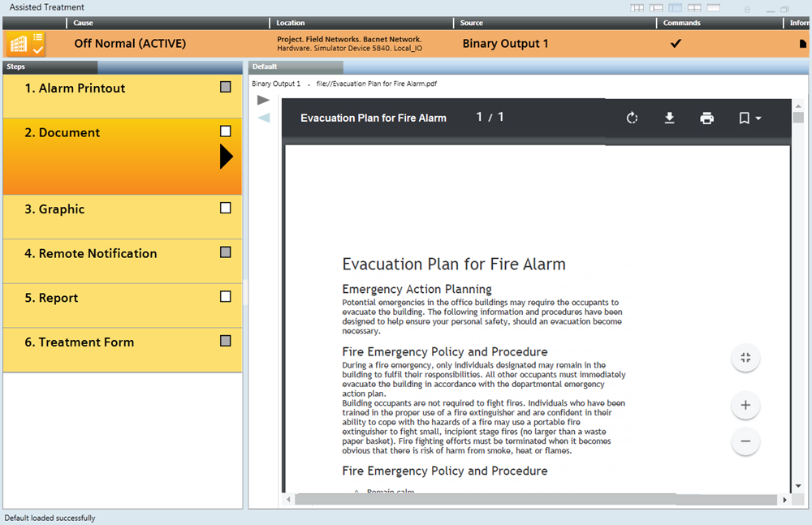The height and width of the screenshot is (525, 812).
Task: Click the fit-to-page button in PDF viewer
Action: coord(745,358)
